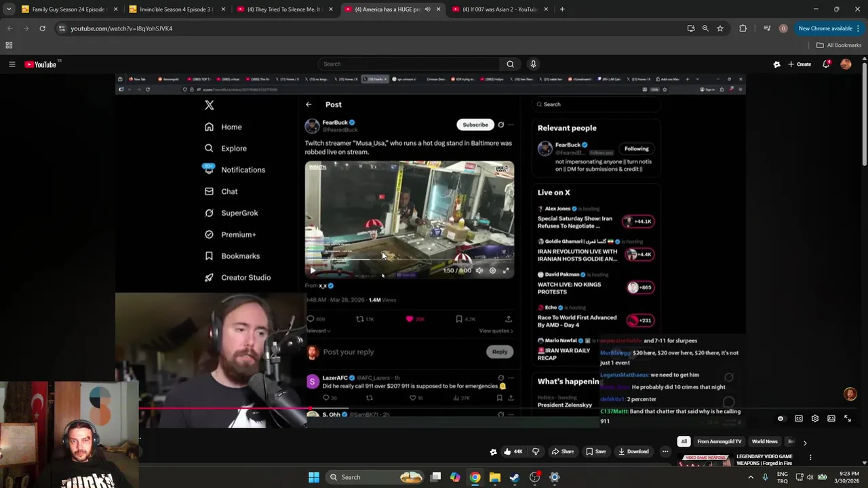The width and height of the screenshot is (868, 488).
Task: Reload the page in Chrome
Action: coord(42,28)
